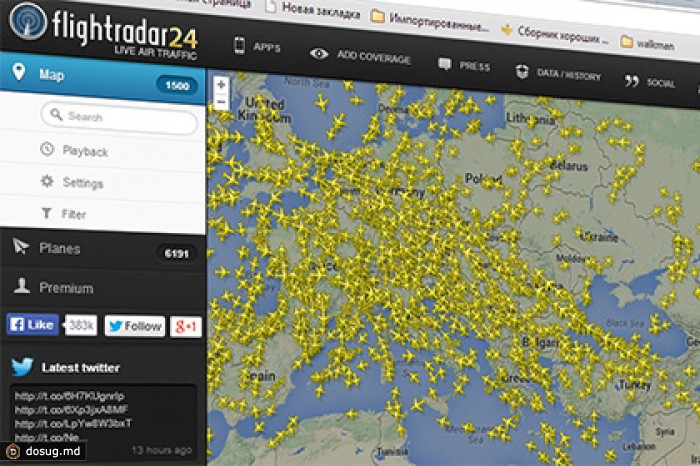The width and height of the screenshot is (700, 466).
Task: Click the Flightradar24 radar logo
Action: coord(28,21)
